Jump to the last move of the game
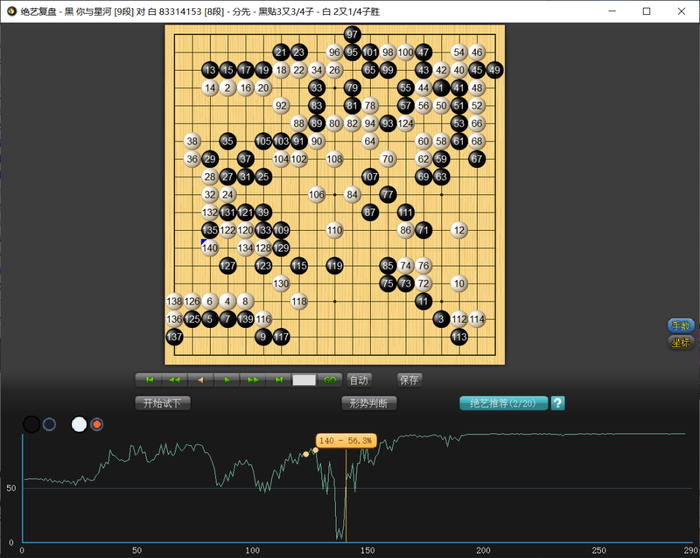Screen dimensions: 700x558 coord(278,380)
